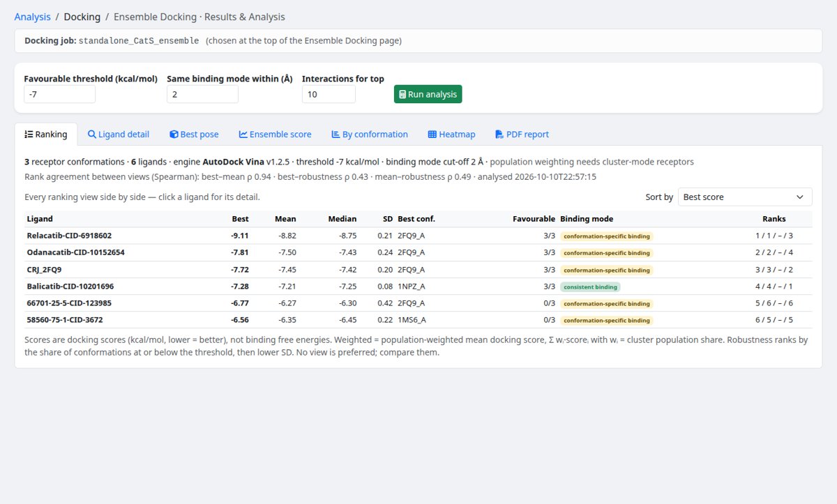
Task: Follow the Analysis breadcrumb link
Action: (x=32, y=17)
